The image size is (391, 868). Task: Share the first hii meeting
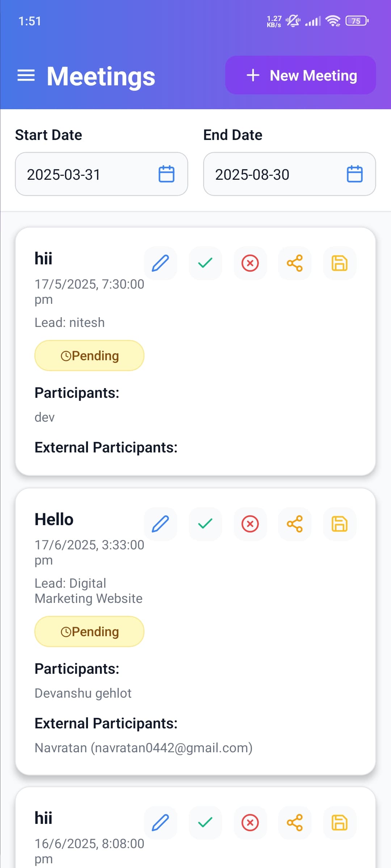[x=295, y=263]
